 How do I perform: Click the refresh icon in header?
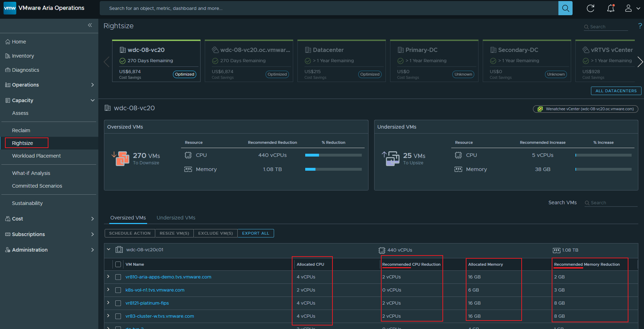click(590, 8)
